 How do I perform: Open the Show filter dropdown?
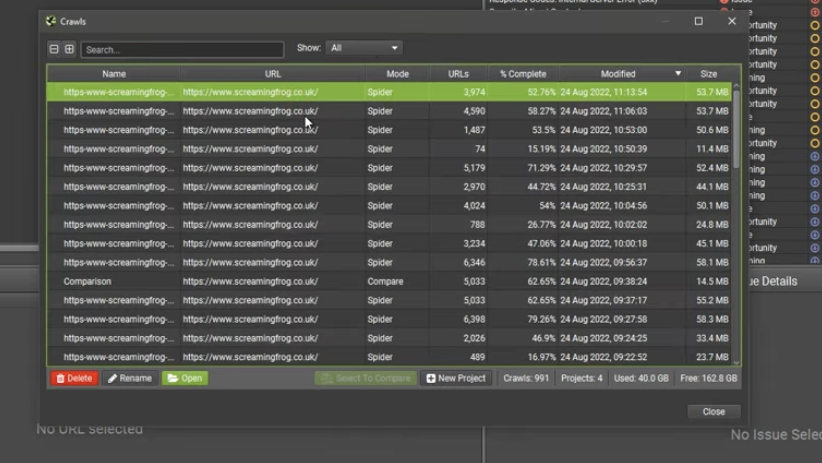click(364, 48)
